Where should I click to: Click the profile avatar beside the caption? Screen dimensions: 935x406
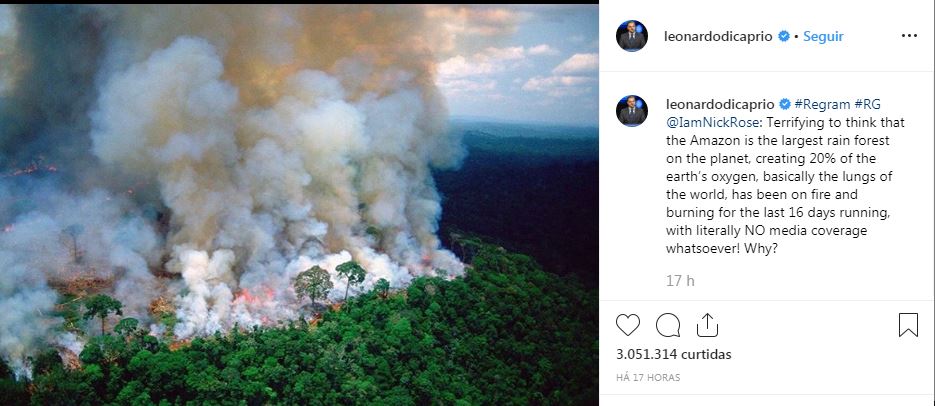[x=632, y=111]
